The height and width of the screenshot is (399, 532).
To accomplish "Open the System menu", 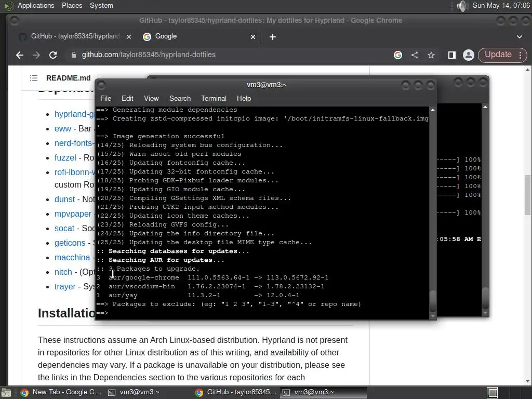I will click(101, 5).
